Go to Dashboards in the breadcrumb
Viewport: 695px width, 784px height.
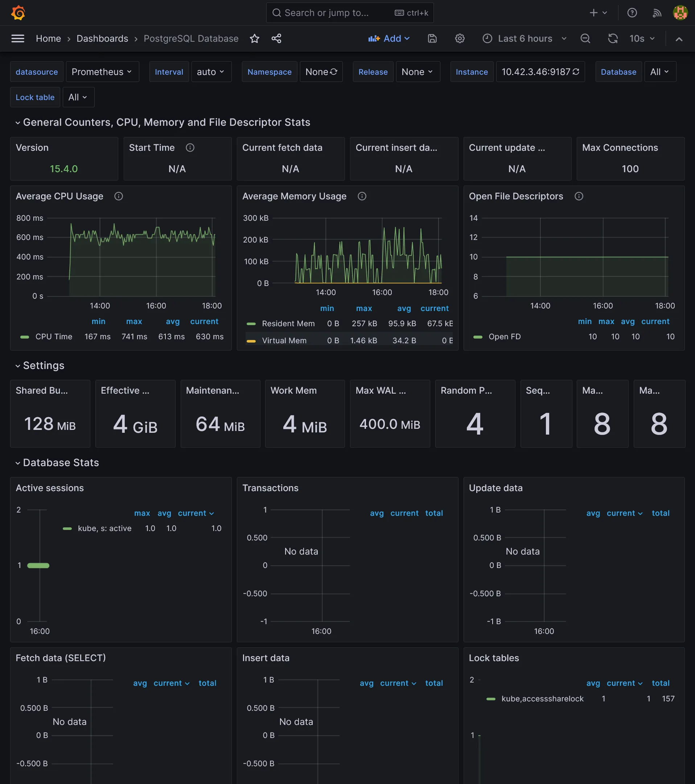[x=102, y=38]
